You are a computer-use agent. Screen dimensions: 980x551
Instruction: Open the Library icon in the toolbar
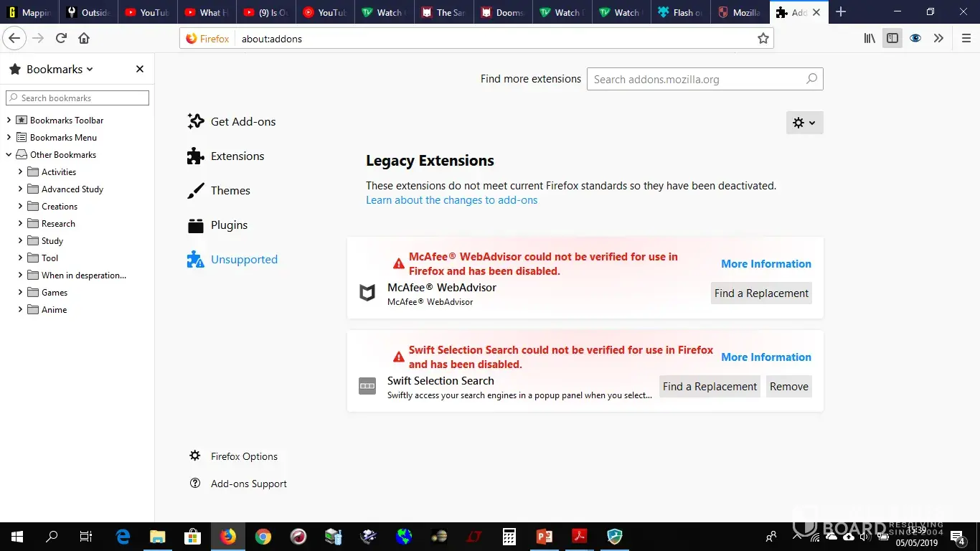click(870, 39)
